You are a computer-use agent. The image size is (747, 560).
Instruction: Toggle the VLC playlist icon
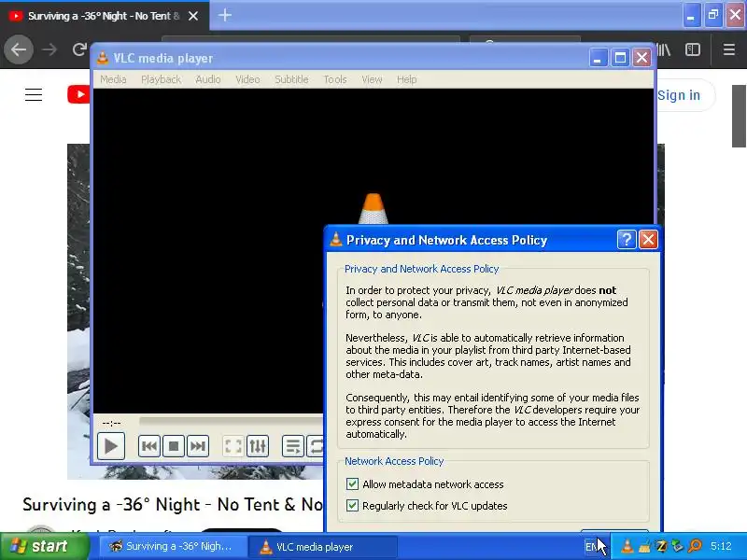point(292,446)
